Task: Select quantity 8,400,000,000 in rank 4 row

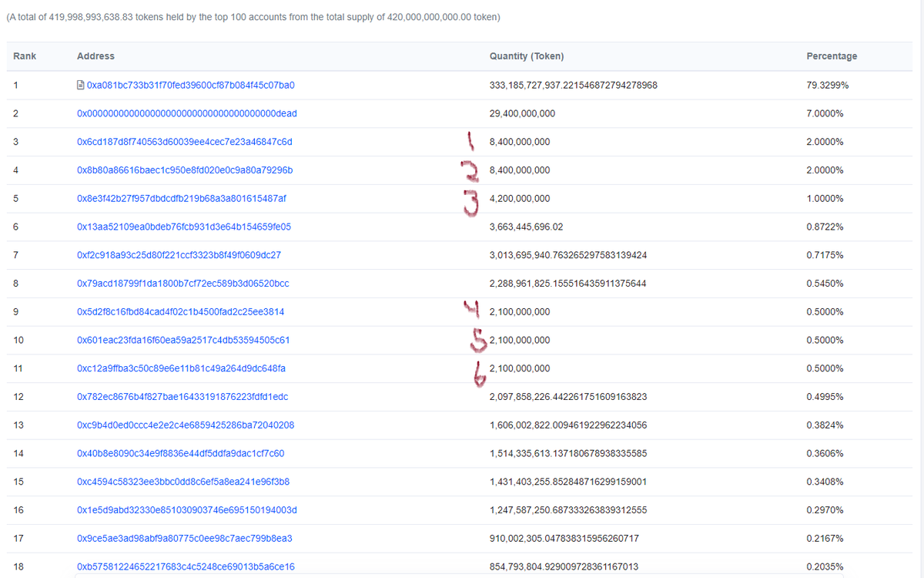Action: (520, 170)
